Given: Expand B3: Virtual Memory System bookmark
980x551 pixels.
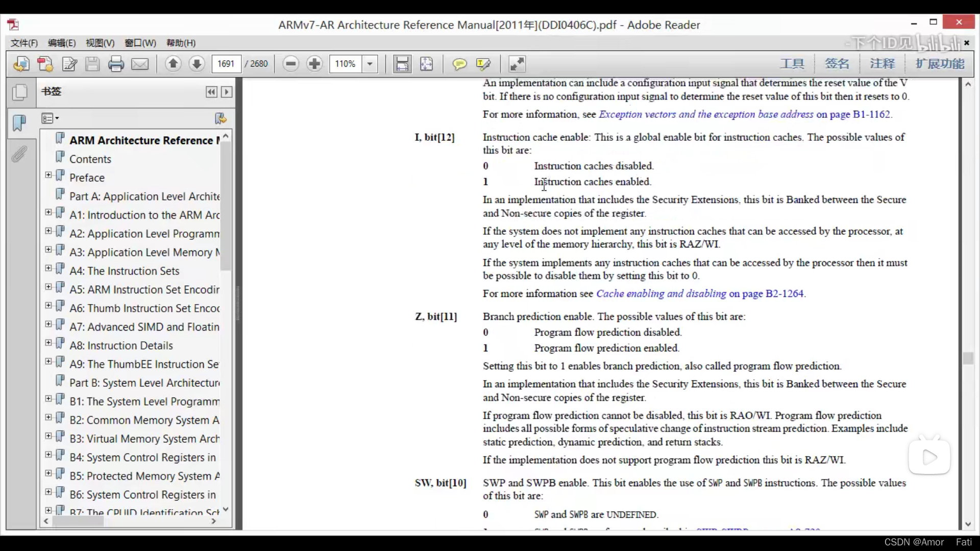Looking at the screenshot, I should (48, 436).
